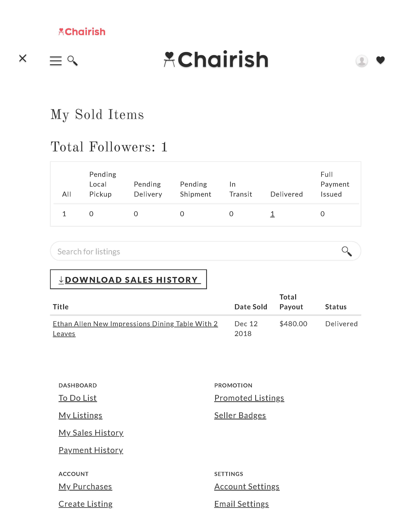Screen dimensions: 411x532
Task: View Promoted Listings under Promotion
Action: pyautogui.click(x=249, y=398)
